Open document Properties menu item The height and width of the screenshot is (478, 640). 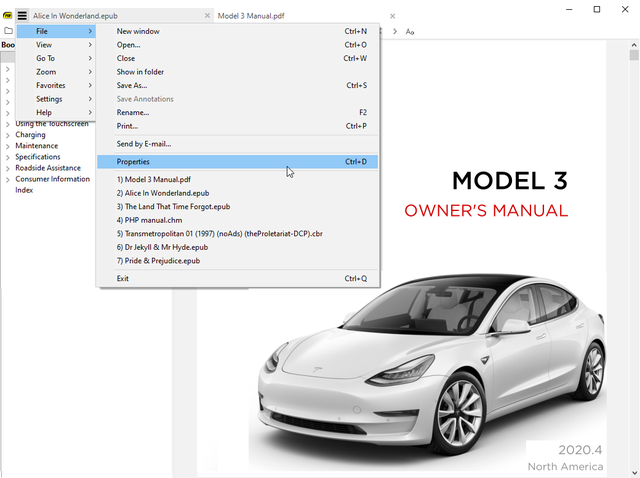(x=238, y=162)
